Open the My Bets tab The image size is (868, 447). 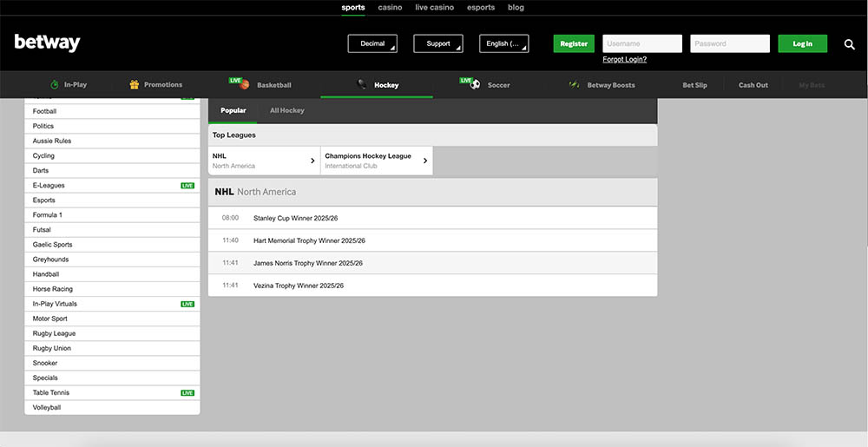click(812, 85)
